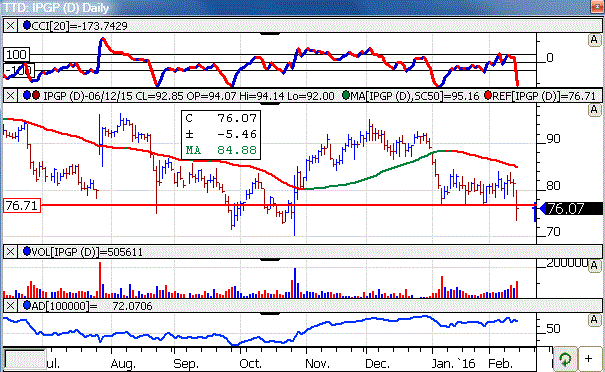Click the MA[IPGP (D),SC50]=95.16 label
Viewport: 605px width, 372px height.
pos(415,95)
